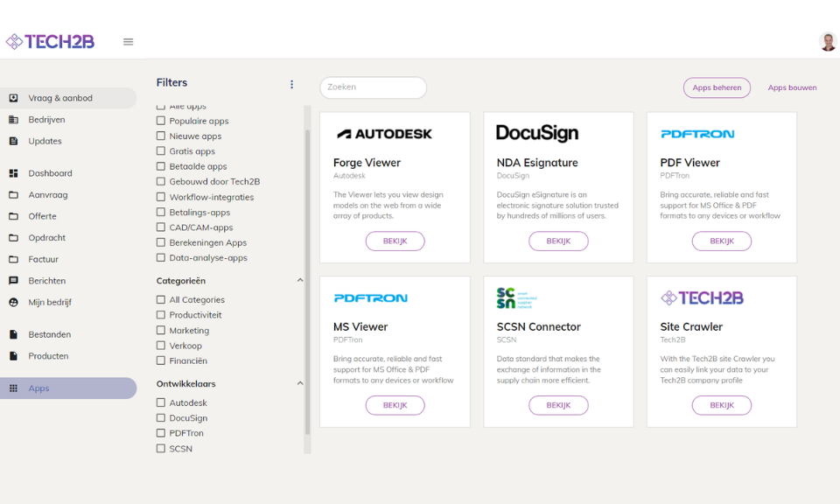This screenshot has height=504, width=840.
Task: Click the Updates sidebar icon
Action: 13,141
